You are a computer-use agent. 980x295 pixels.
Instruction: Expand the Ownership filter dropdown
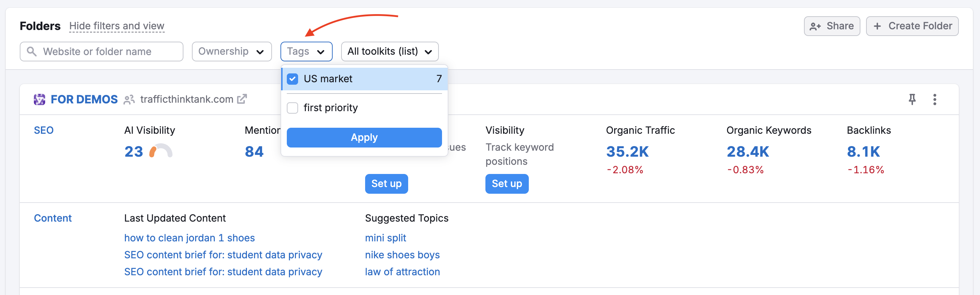pos(231,52)
